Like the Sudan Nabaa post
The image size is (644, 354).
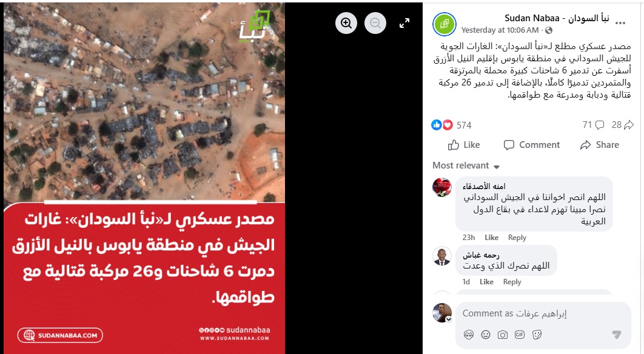464,144
